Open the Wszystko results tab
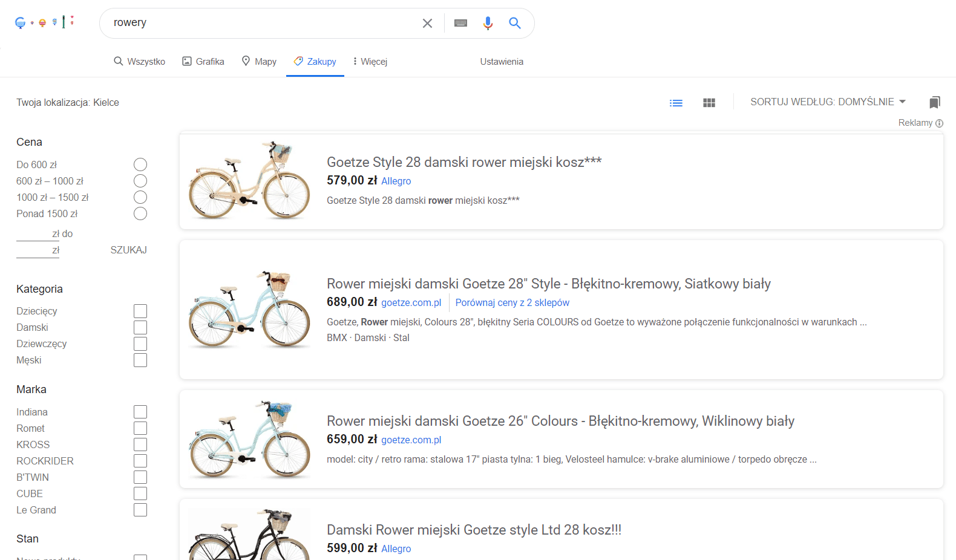The width and height of the screenshot is (956, 560). [x=139, y=61]
